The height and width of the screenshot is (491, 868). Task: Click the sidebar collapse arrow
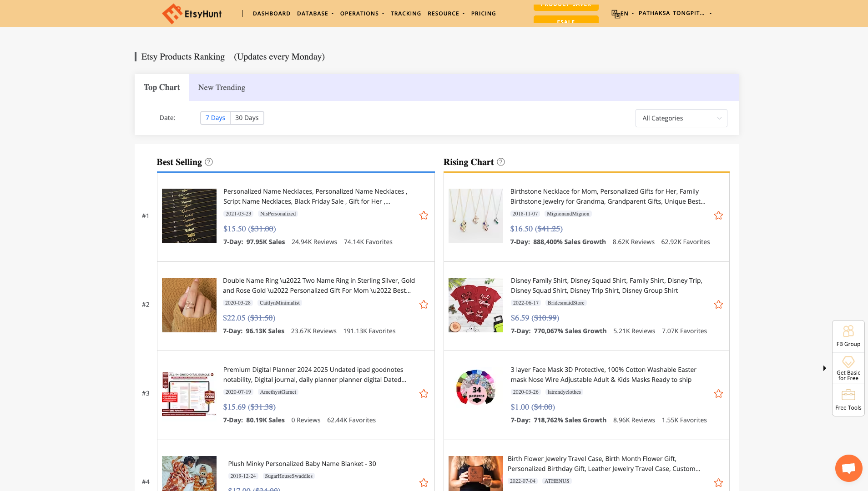tap(825, 368)
